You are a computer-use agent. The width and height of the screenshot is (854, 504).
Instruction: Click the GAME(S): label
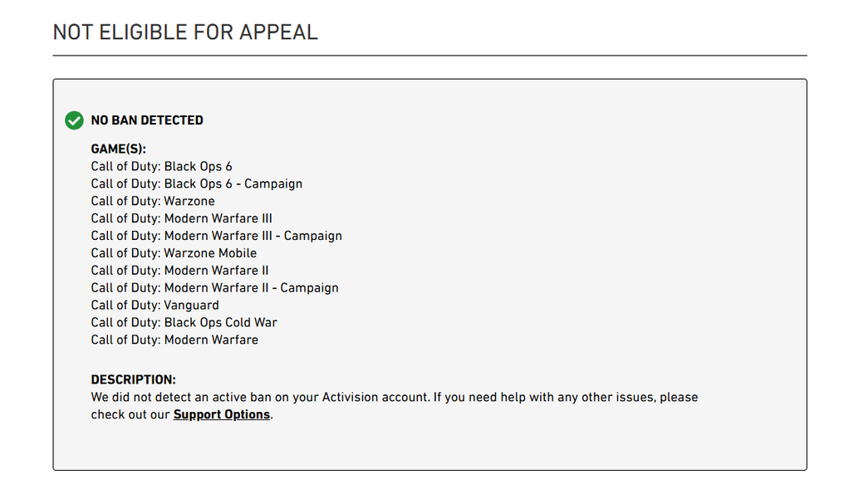coord(118,149)
